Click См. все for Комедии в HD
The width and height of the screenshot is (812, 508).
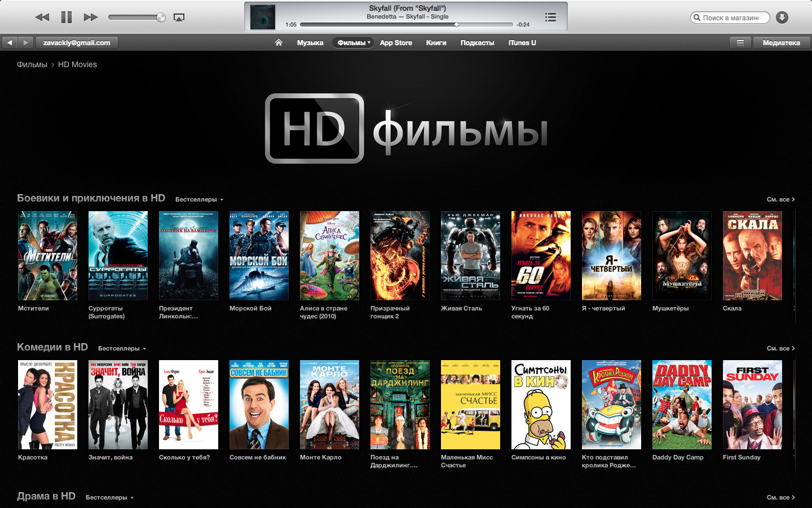coord(780,348)
